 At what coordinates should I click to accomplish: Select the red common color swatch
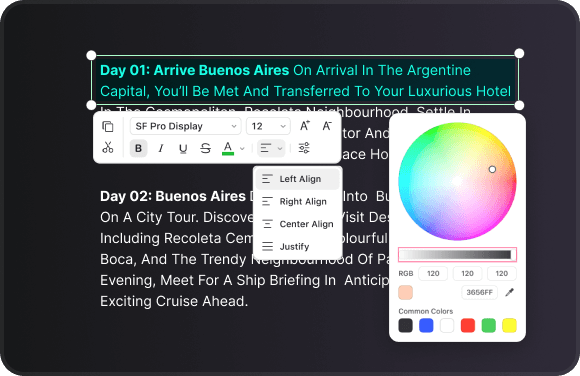point(468,326)
